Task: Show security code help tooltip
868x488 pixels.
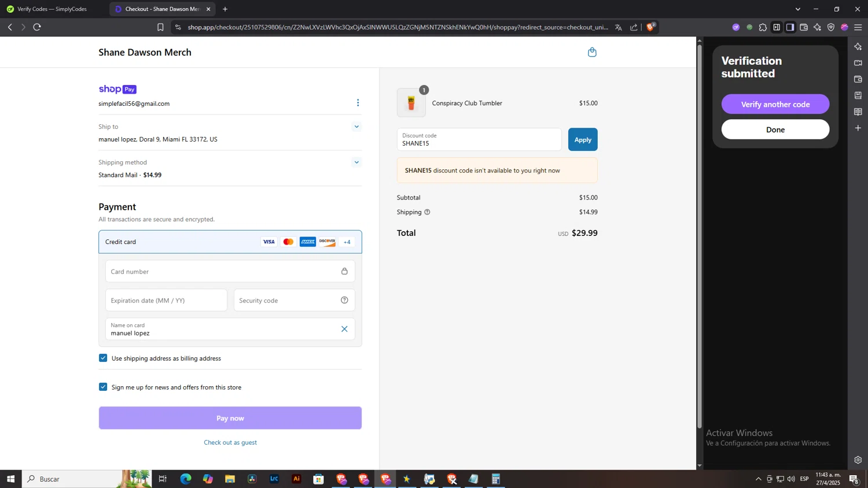Action: (x=344, y=300)
